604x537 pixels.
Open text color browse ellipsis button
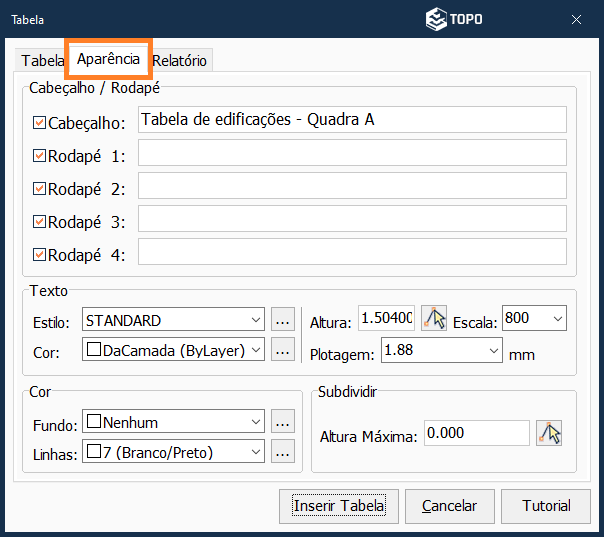pos(283,349)
